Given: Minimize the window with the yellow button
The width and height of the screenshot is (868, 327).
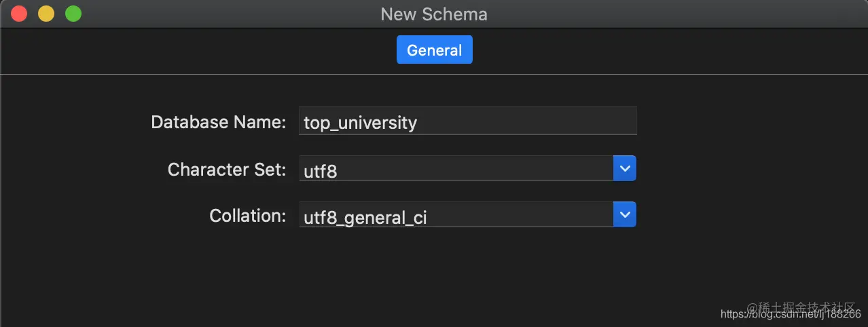Looking at the screenshot, I should pos(46,14).
